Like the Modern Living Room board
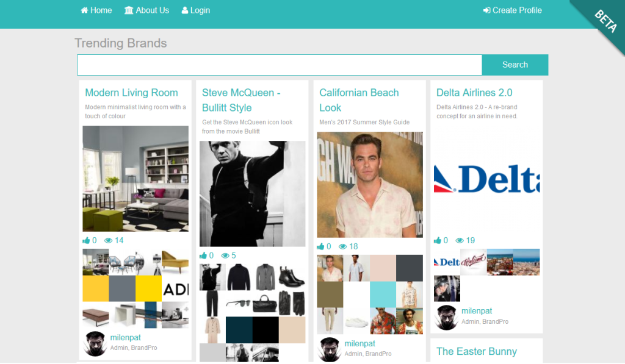This screenshot has width=625, height=364. (x=86, y=241)
